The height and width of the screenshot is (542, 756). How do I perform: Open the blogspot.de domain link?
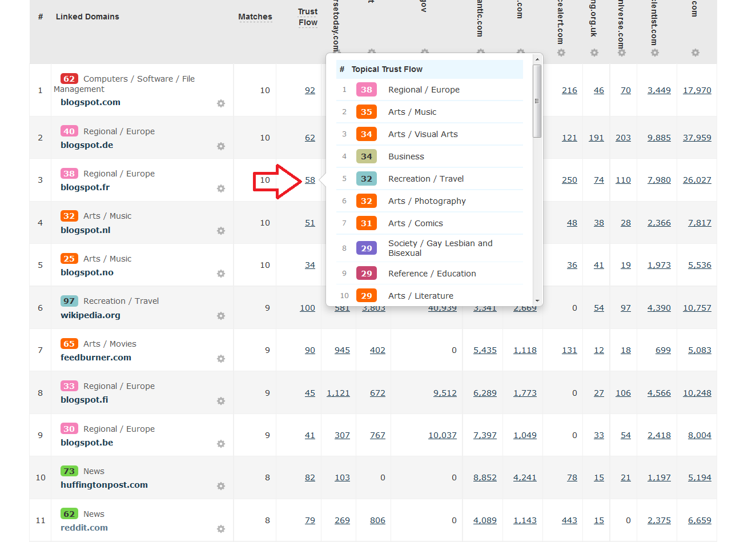coord(87,145)
